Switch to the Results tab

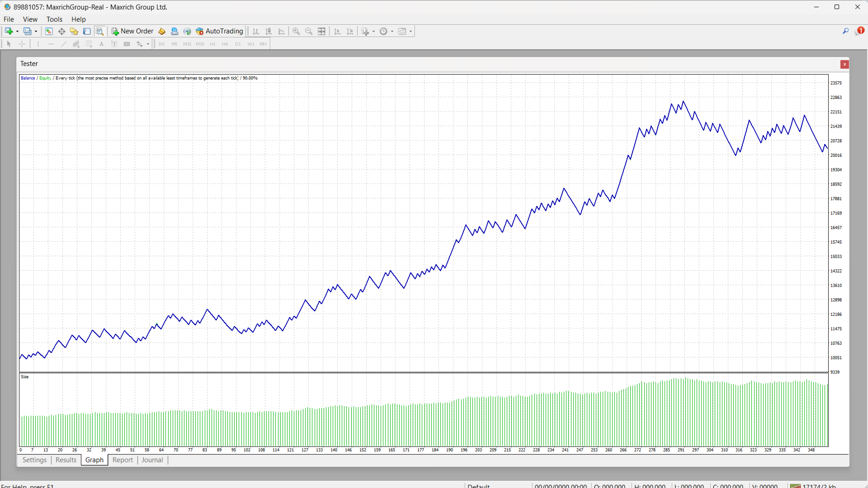pos(66,460)
